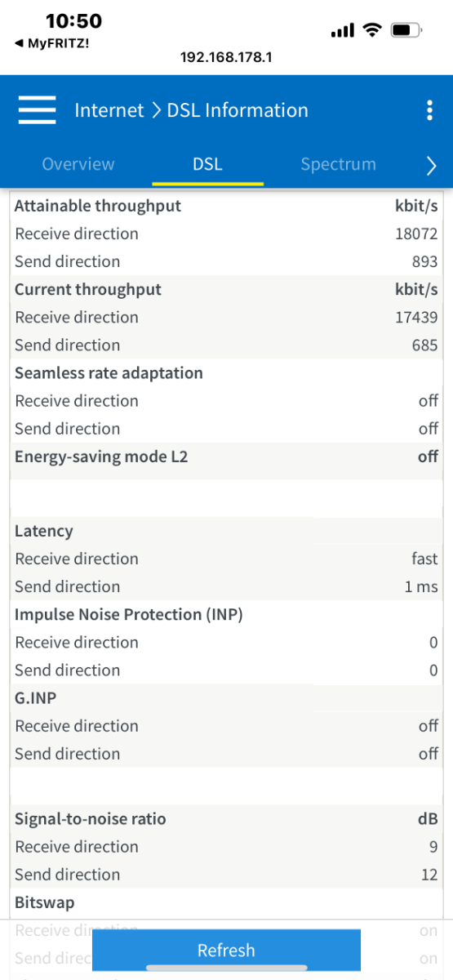Viewport: 453px width, 980px height.
Task: Tap the Impulse Noise Protection (INP) heading
Action: point(128,614)
